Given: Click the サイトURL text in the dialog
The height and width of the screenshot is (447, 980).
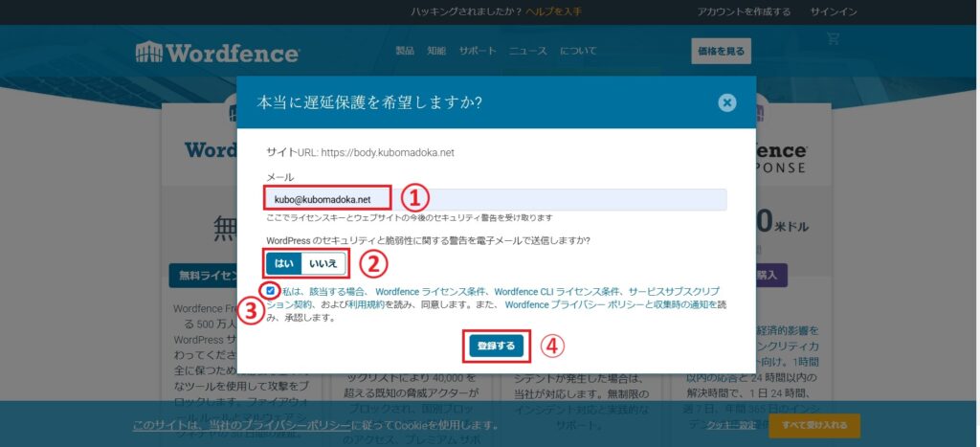Looking at the screenshot, I should (x=360, y=152).
